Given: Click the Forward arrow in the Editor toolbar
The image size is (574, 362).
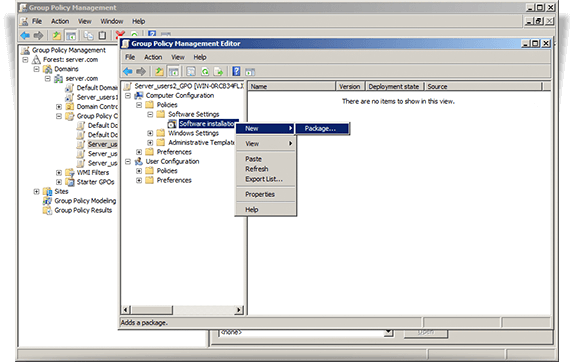Looking at the screenshot, I should [141, 71].
